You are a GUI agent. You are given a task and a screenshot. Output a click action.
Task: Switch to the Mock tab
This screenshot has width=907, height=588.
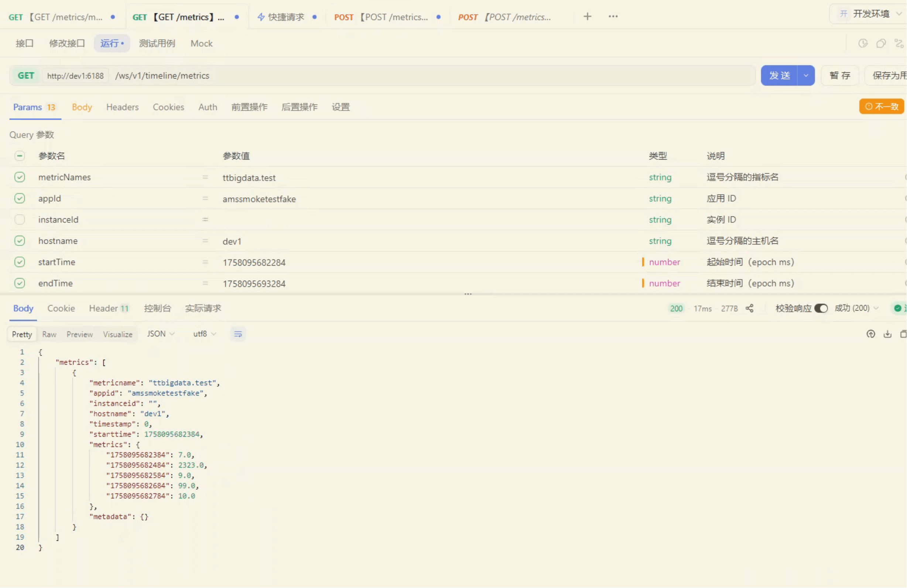click(x=201, y=44)
